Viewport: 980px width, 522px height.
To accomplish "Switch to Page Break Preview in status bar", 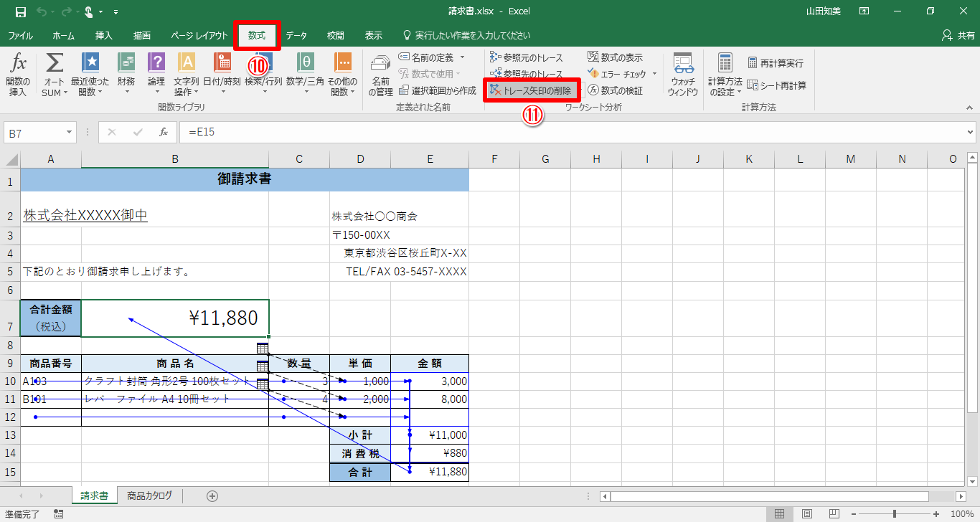I will (834, 514).
